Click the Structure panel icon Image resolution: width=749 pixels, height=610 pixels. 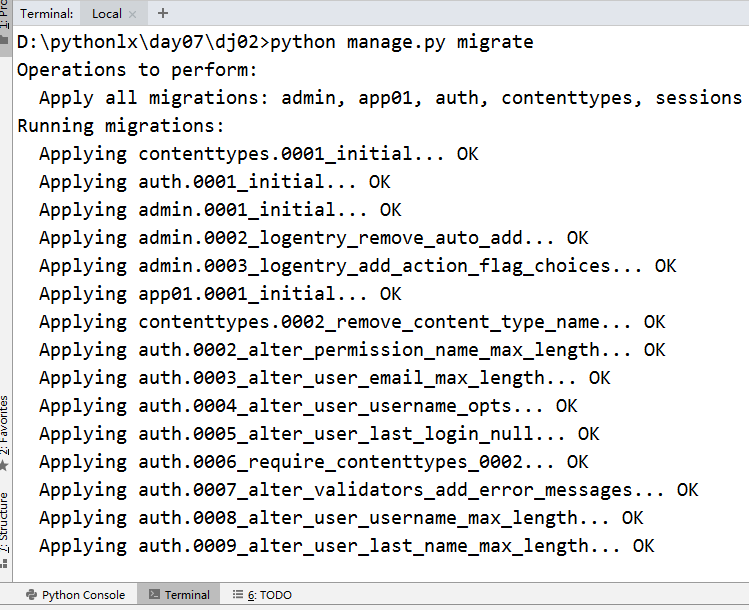[4, 563]
